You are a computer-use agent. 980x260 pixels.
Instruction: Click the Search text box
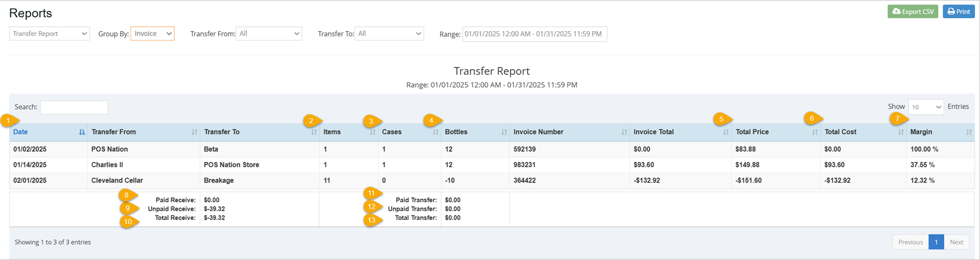coord(74,107)
